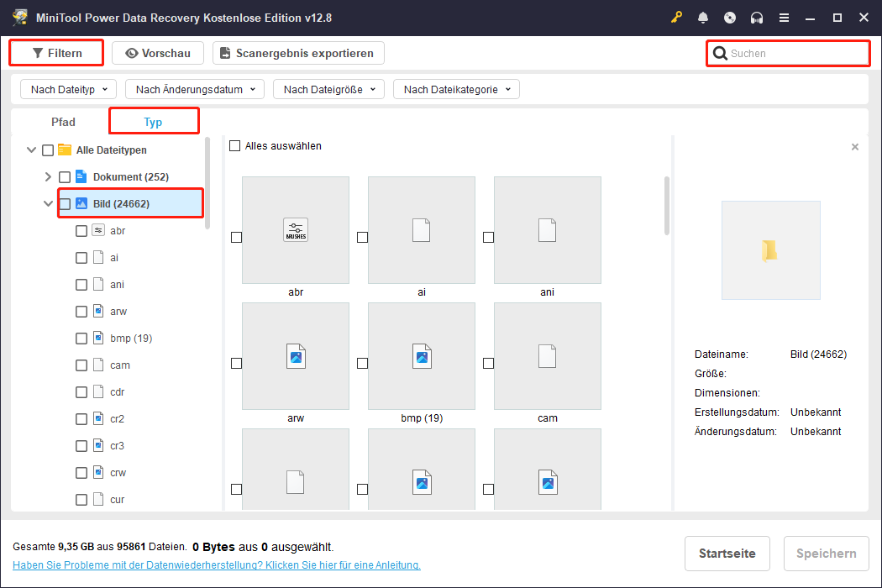Screen dimensions: 882x588
Task: Tick the checkbox beside arw thumbnail
Action: [237, 363]
